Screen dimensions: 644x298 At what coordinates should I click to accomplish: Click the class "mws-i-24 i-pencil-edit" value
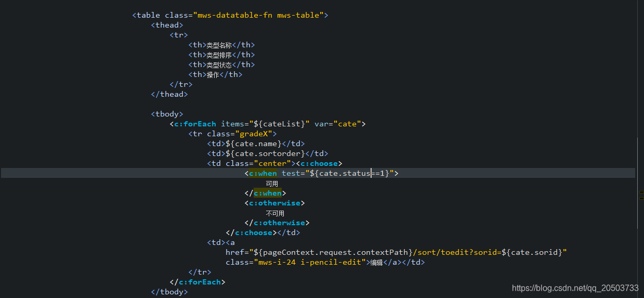[x=312, y=262]
